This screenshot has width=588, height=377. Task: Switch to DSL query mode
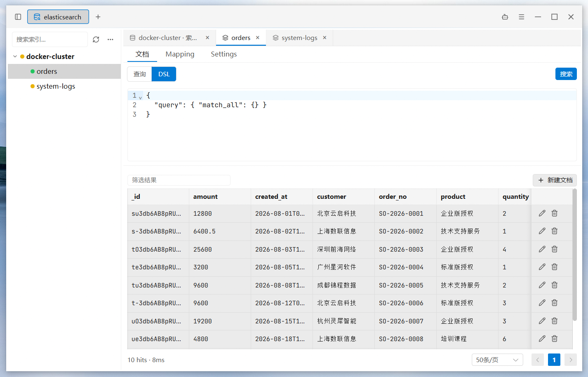pyautogui.click(x=164, y=74)
